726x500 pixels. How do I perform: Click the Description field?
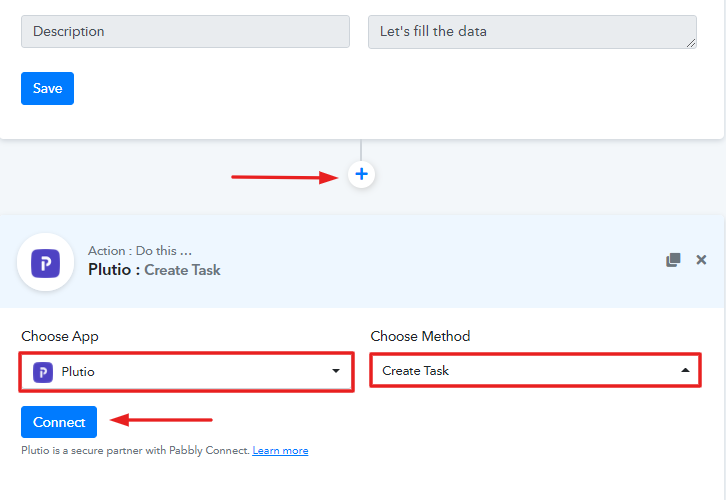tap(185, 31)
